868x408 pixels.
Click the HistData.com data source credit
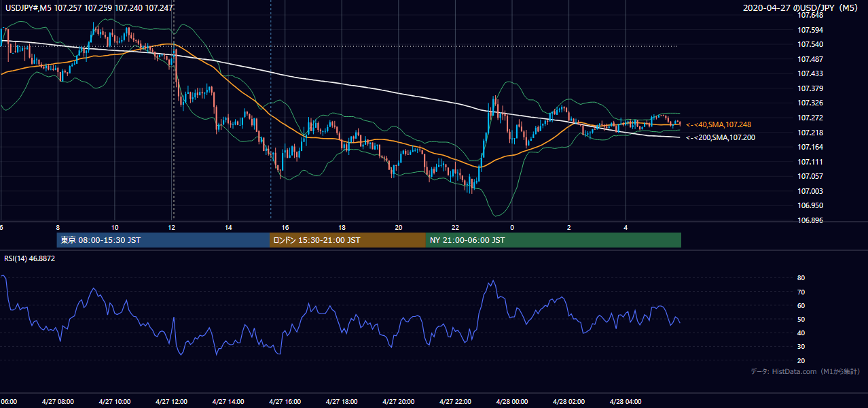(806, 372)
